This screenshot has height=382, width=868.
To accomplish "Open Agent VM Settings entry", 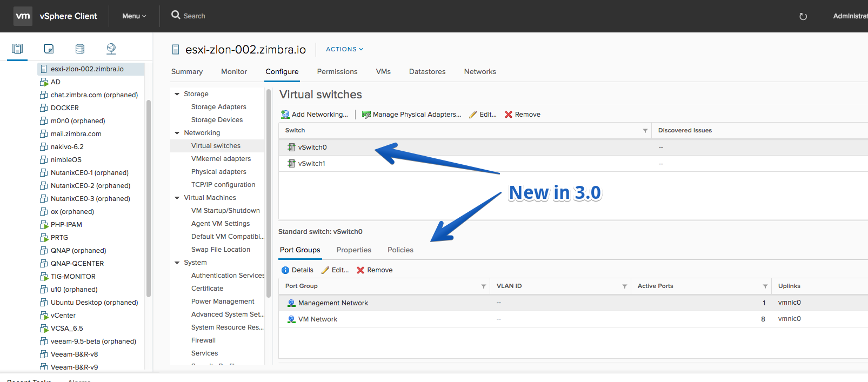I will [x=221, y=224].
